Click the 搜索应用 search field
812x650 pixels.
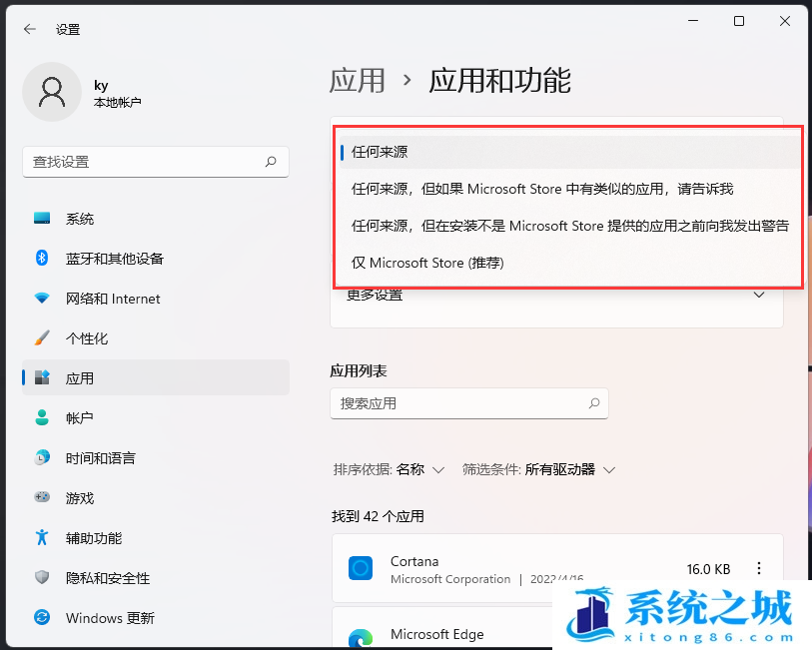459,403
